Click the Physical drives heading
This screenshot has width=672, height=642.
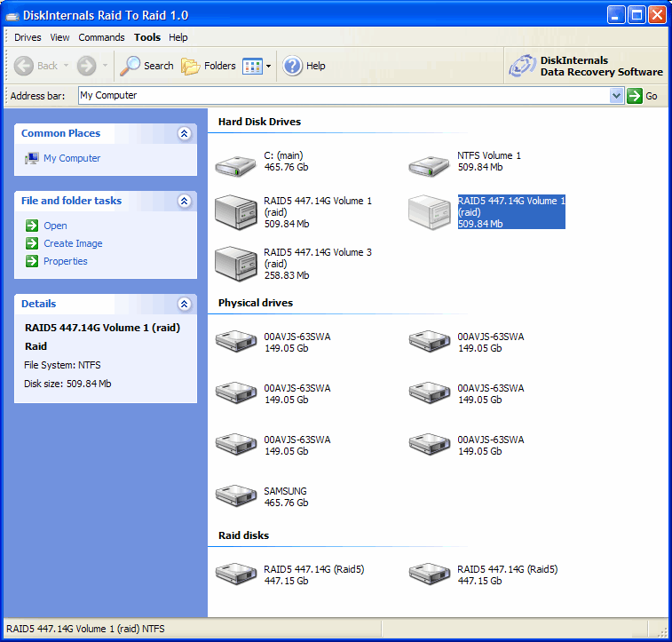256,303
